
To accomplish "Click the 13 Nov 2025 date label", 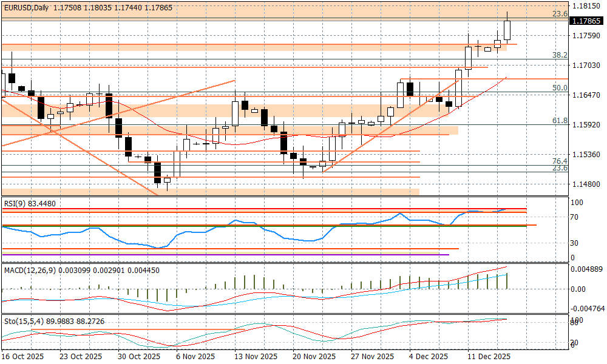I will coord(256,357).
